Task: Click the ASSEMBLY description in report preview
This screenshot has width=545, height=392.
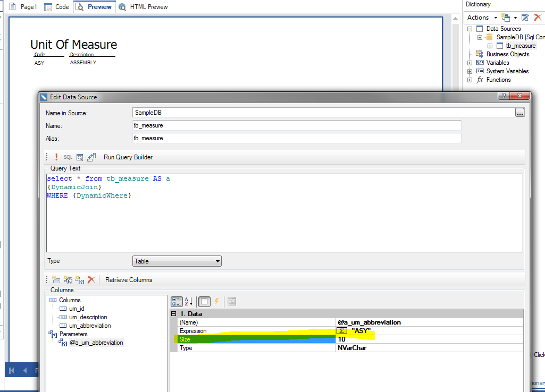Action: 83,63
